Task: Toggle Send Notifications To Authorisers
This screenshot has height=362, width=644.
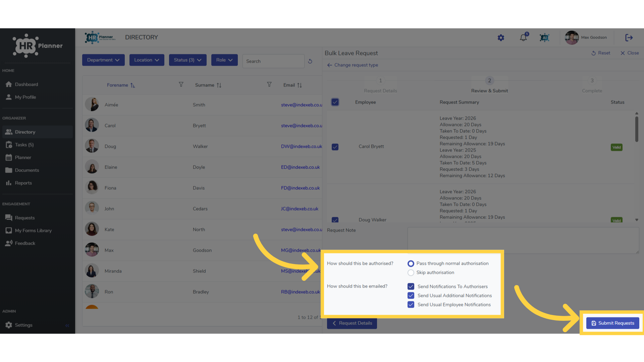Action: (x=411, y=287)
